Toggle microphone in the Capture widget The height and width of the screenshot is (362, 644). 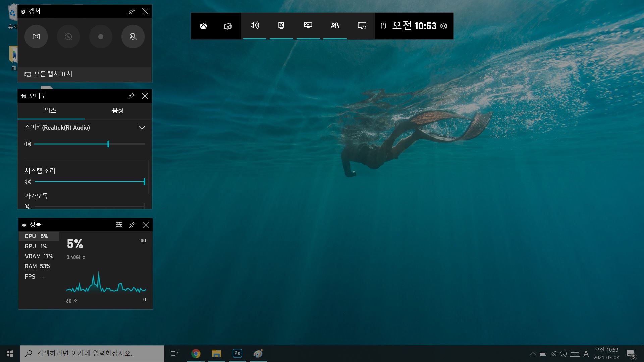point(133,37)
